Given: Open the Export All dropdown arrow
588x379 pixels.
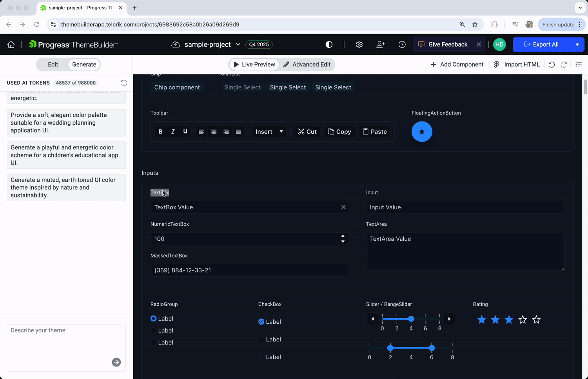Looking at the screenshot, I should 577,45.
